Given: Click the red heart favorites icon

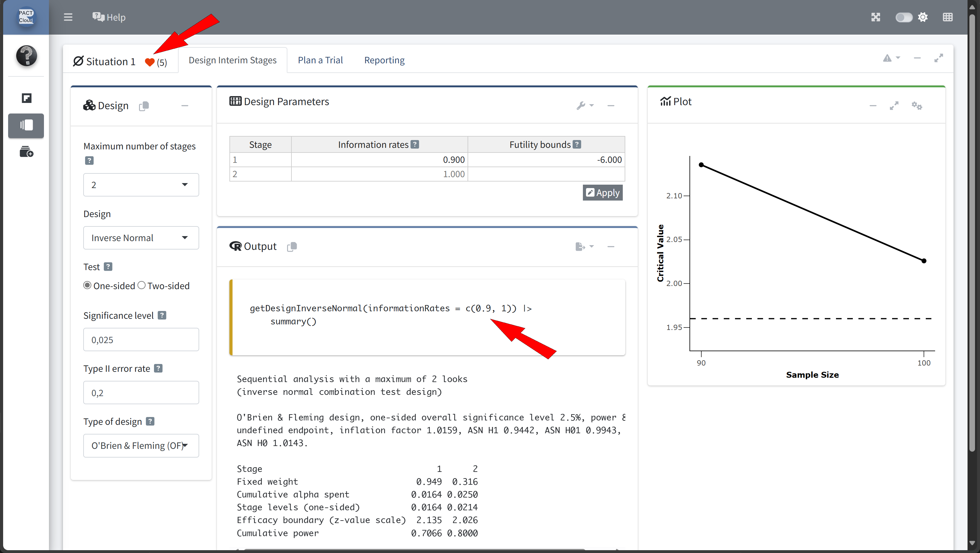Looking at the screenshot, I should [x=150, y=62].
